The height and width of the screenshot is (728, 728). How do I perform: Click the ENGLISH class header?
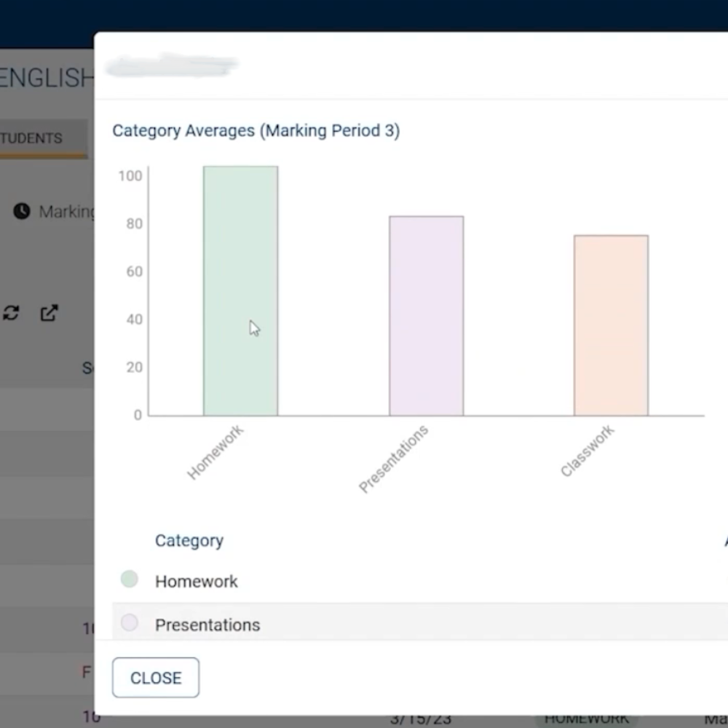(x=45, y=78)
